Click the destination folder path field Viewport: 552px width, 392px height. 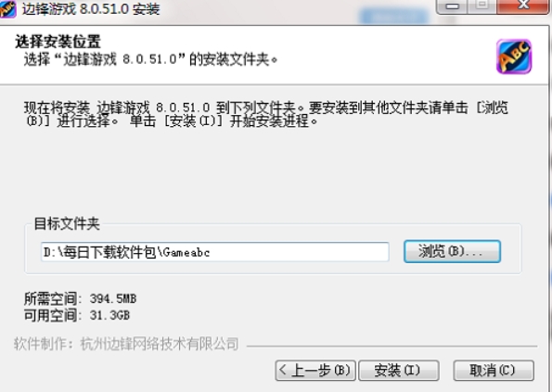click(x=214, y=252)
